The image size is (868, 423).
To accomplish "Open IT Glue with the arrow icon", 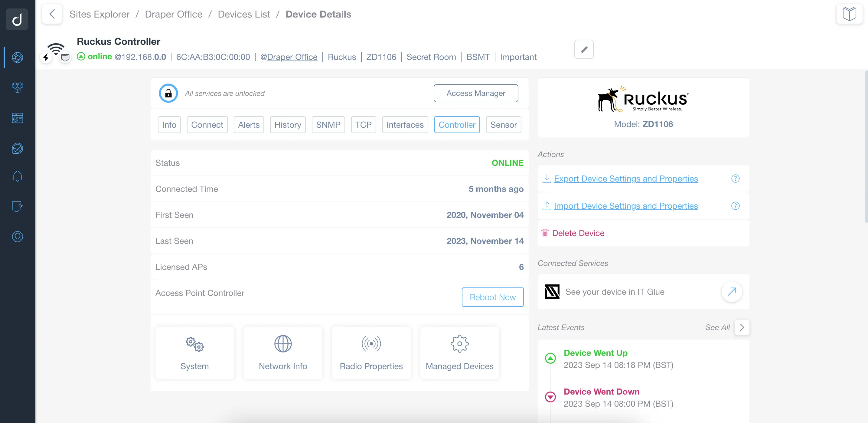I will click(x=732, y=292).
